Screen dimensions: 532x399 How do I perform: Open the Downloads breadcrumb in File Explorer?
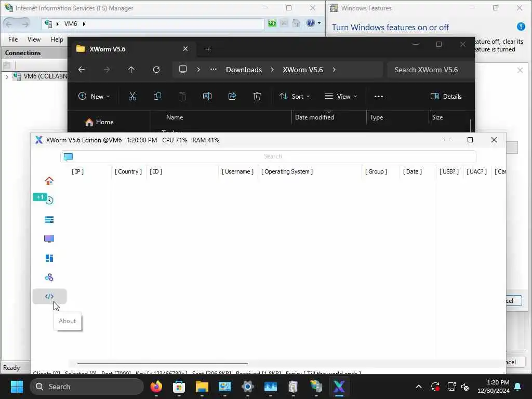coord(244,70)
